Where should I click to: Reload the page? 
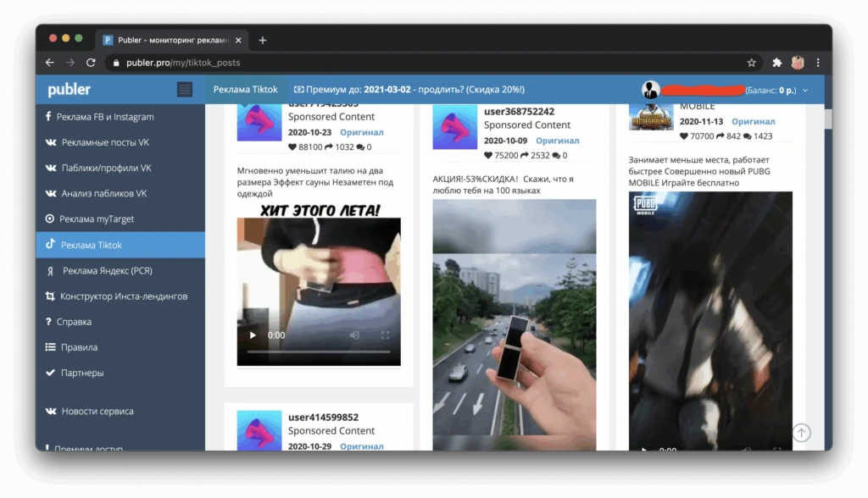91,63
